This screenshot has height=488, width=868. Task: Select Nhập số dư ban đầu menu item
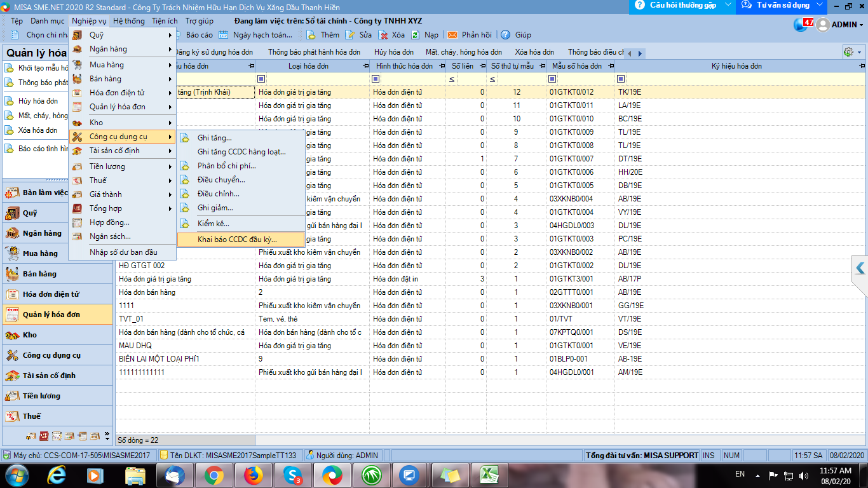[x=122, y=252]
